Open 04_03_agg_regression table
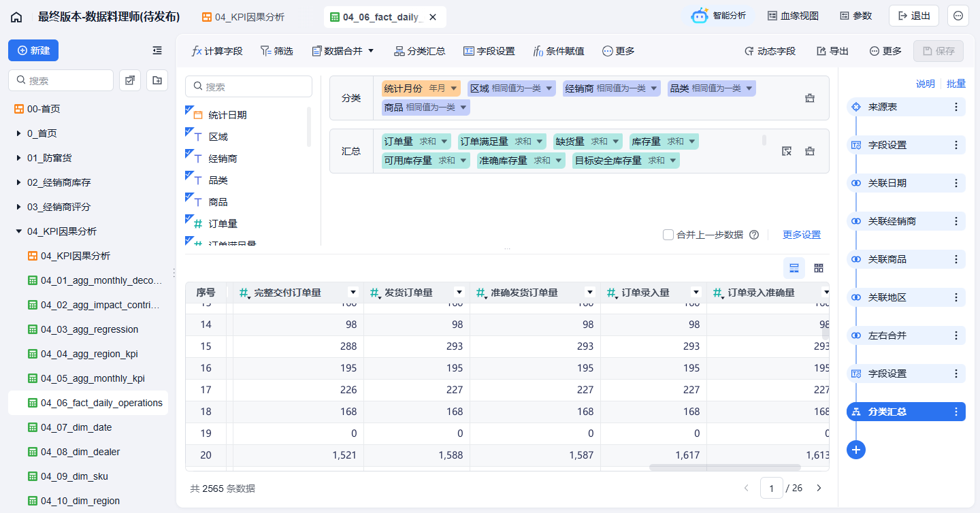This screenshot has height=513, width=980. point(88,329)
